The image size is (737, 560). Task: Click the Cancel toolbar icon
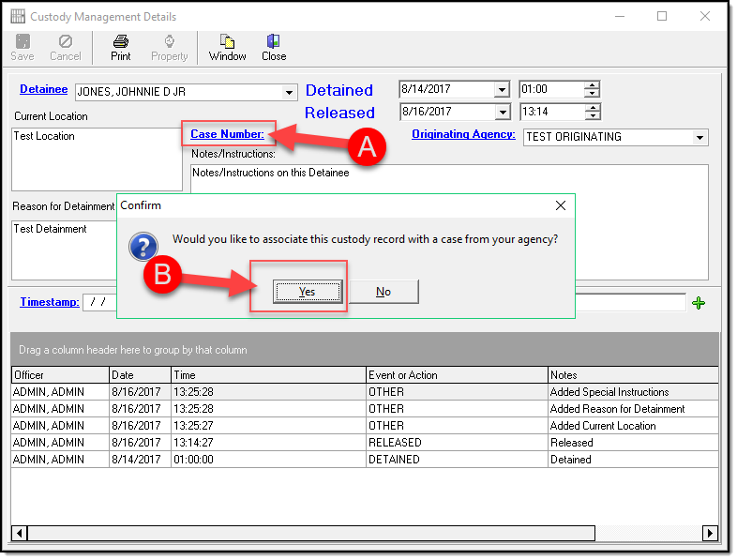pos(66,41)
